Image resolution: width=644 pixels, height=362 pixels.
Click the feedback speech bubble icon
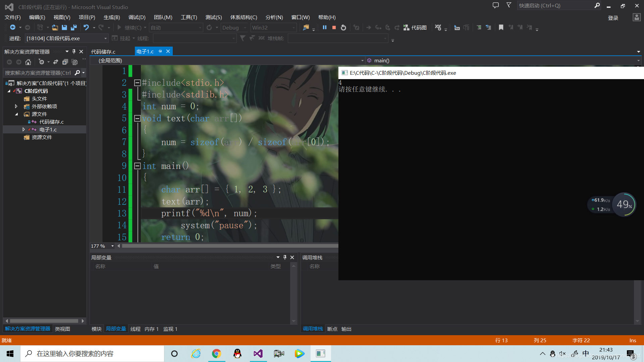(x=496, y=5)
